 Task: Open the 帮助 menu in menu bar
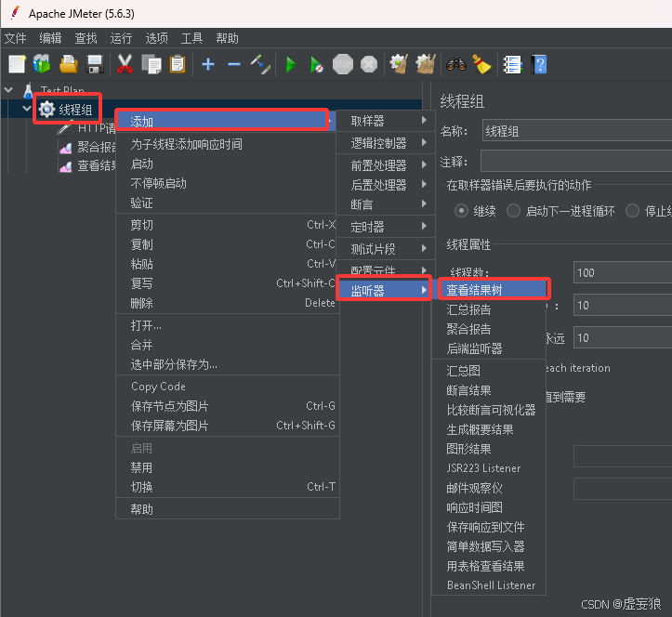click(x=227, y=38)
